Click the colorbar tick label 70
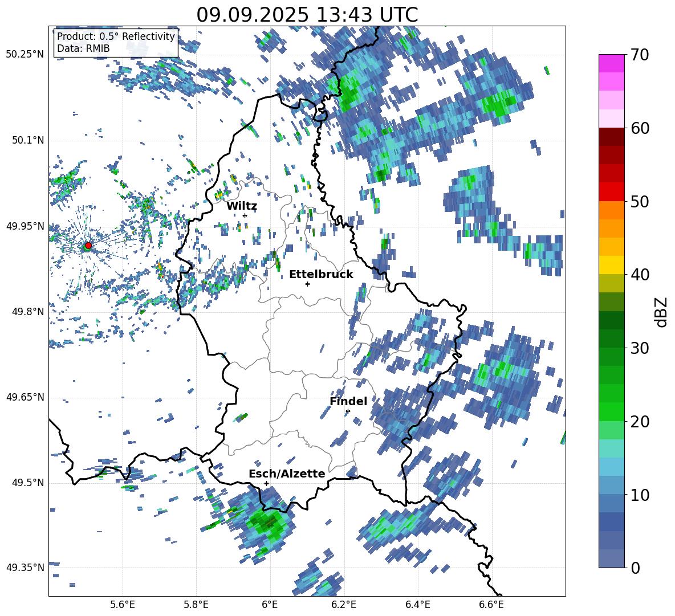This screenshot has width=675, height=616. [x=640, y=55]
